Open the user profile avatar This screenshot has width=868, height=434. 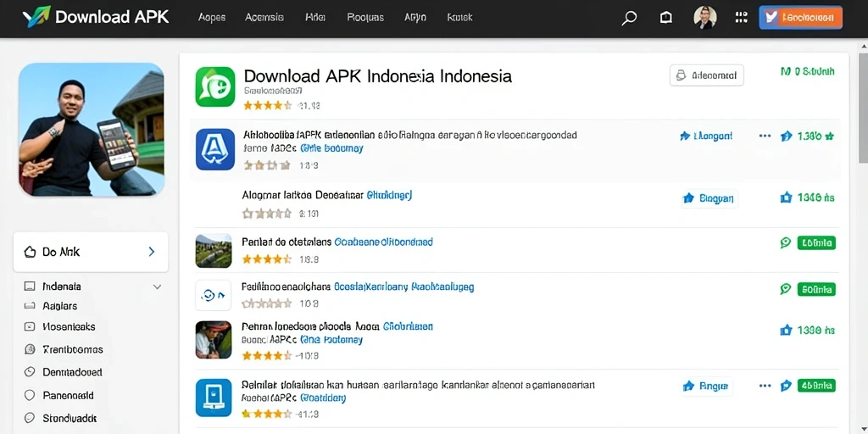coord(705,18)
